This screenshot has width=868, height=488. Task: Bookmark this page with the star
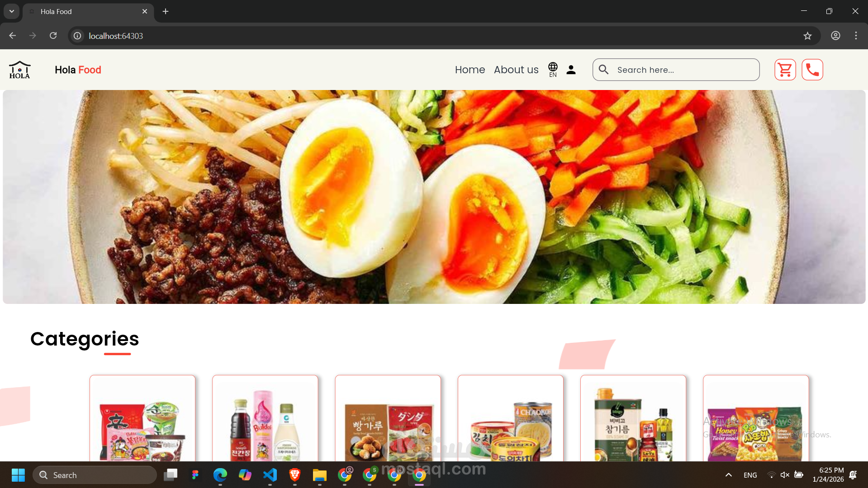pos(807,36)
